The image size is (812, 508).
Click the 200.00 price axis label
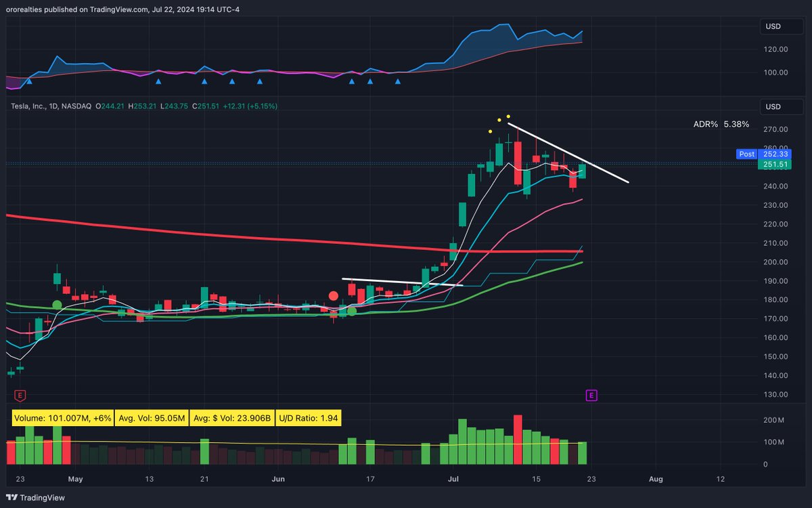[774, 262]
